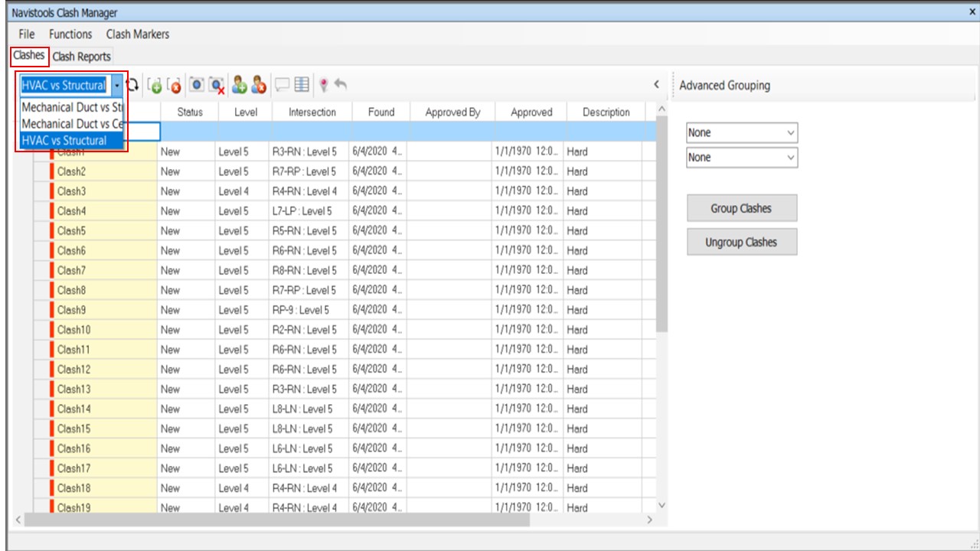Screen dimensions: 980x551
Task: Sort by the Found column header
Action: (381, 112)
